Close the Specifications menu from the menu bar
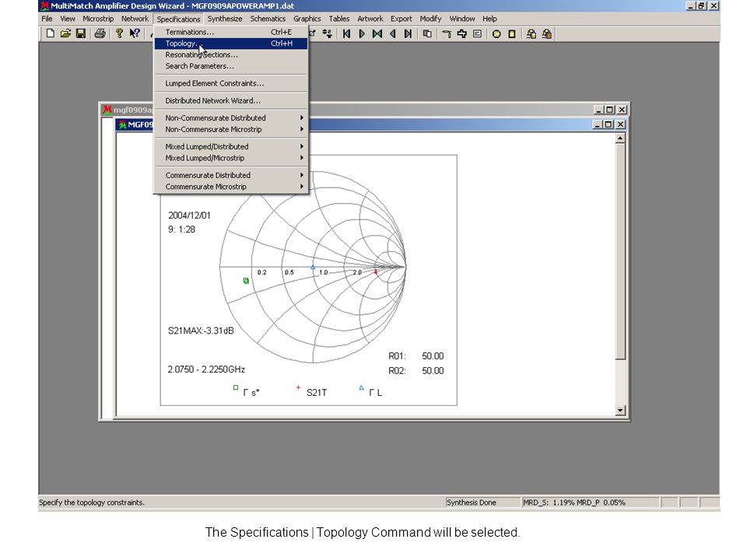The height and width of the screenshot is (560, 747). (x=179, y=19)
